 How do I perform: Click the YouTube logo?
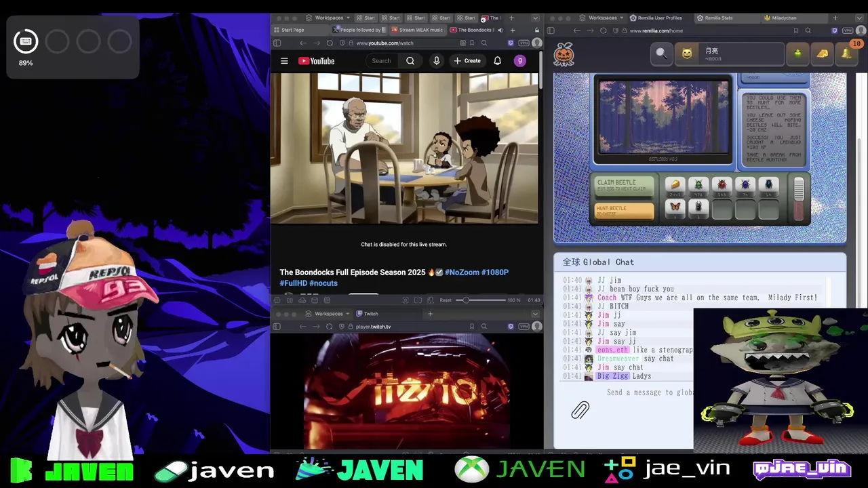[x=317, y=61]
